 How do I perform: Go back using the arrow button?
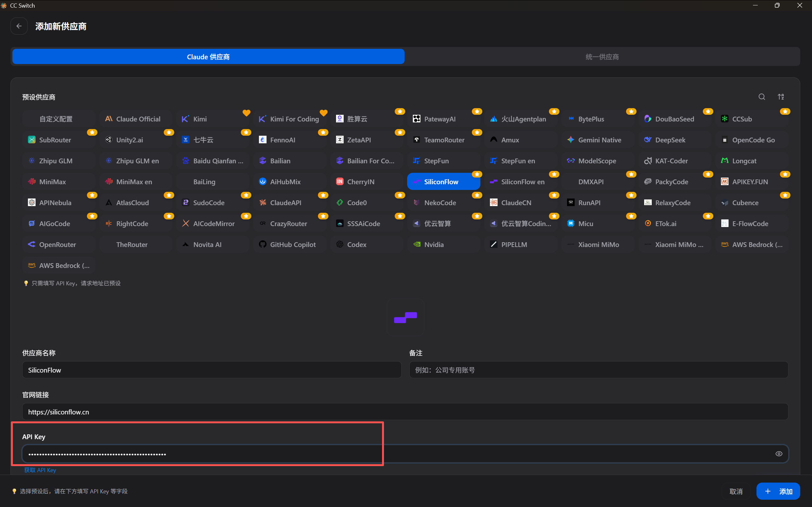coord(19,26)
